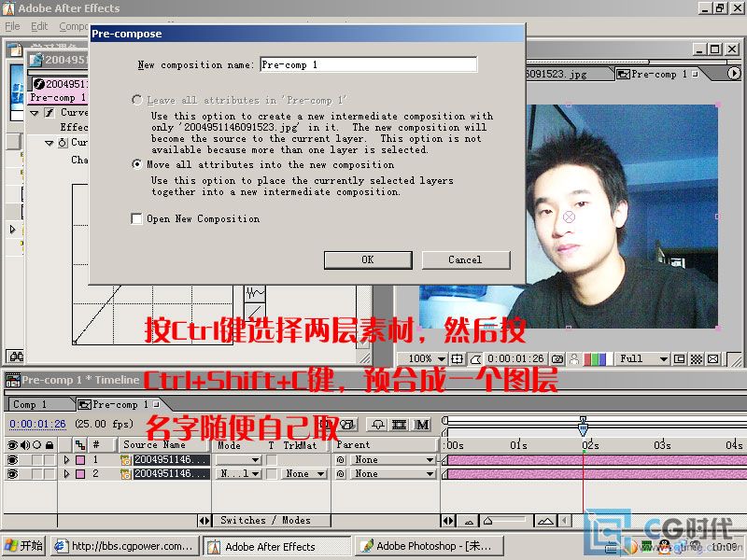Click the binoculars find icon in project panel

click(x=16, y=357)
